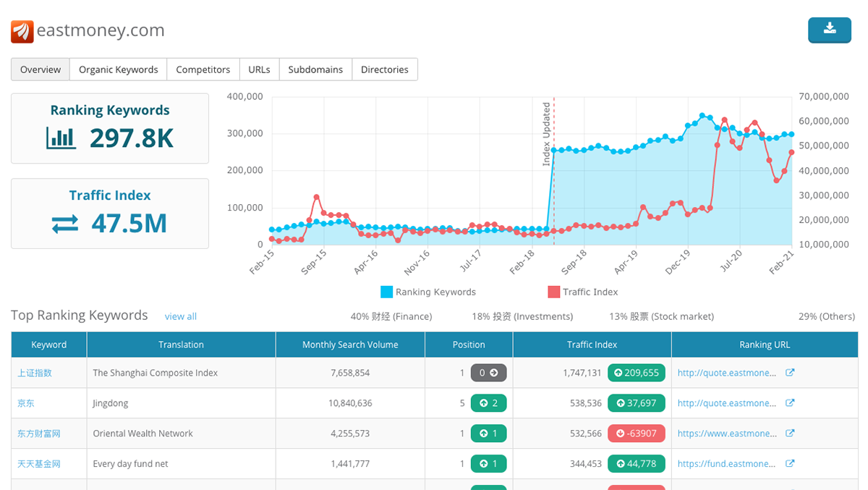
Task: Click position change badge in 东方财富网 row
Action: pyautogui.click(x=489, y=434)
